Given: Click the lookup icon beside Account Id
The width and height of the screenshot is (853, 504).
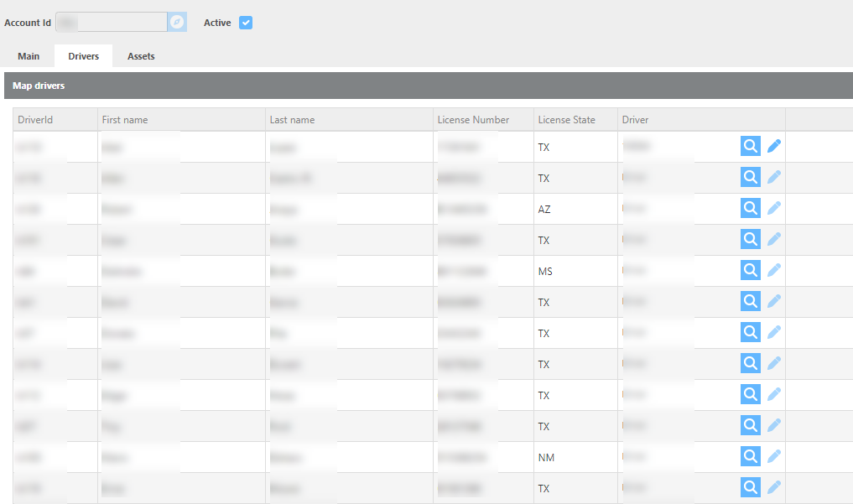Looking at the screenshot, I should (x=177, y=23).
